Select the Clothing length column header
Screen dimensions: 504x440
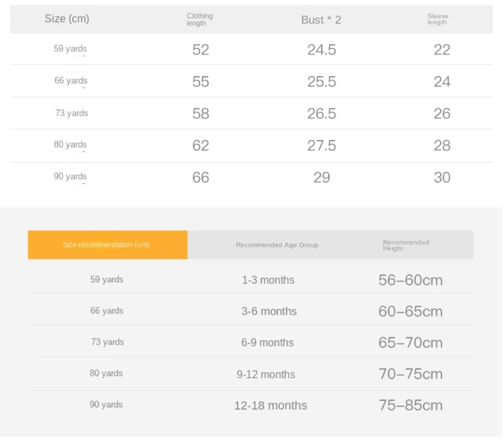pos(200,20)
